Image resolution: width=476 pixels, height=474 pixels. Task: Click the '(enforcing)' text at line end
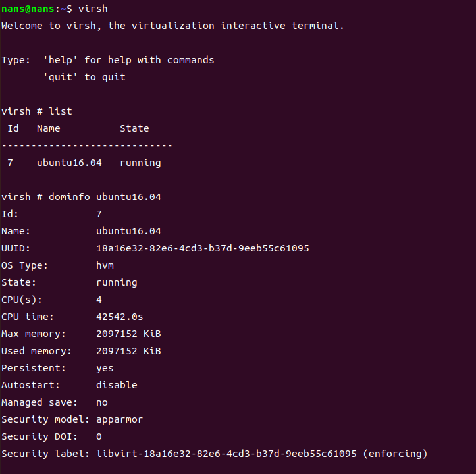coord(395,454)
